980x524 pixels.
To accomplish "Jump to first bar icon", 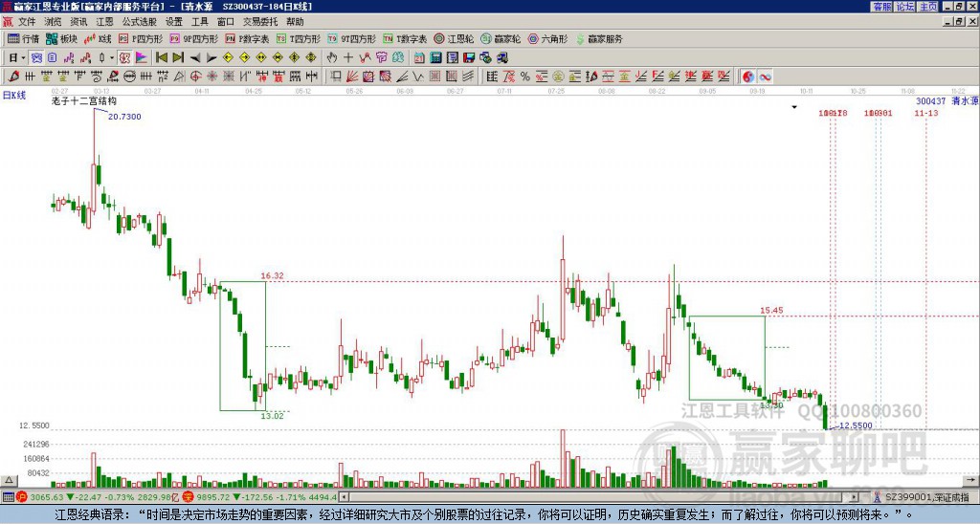I will tap(162, 57).
